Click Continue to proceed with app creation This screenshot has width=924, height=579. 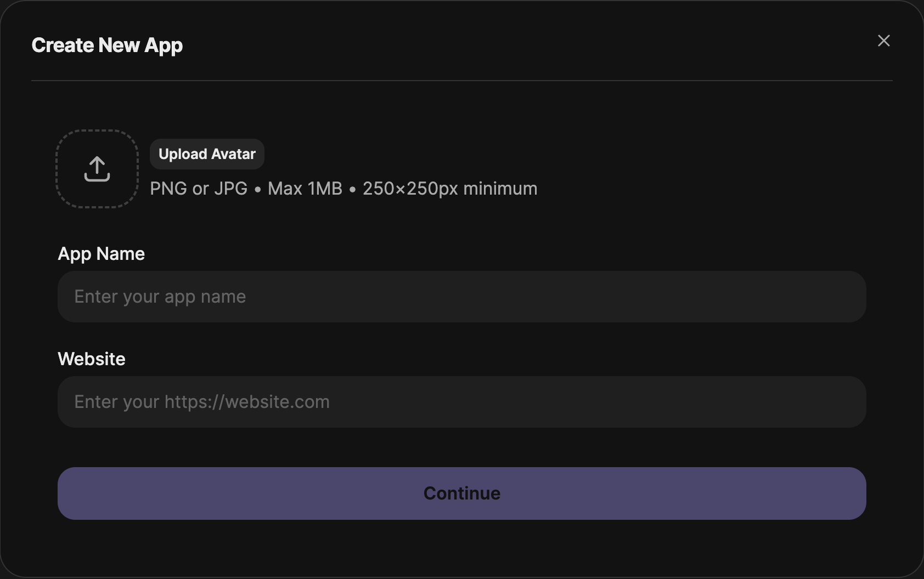coord(461,493)
